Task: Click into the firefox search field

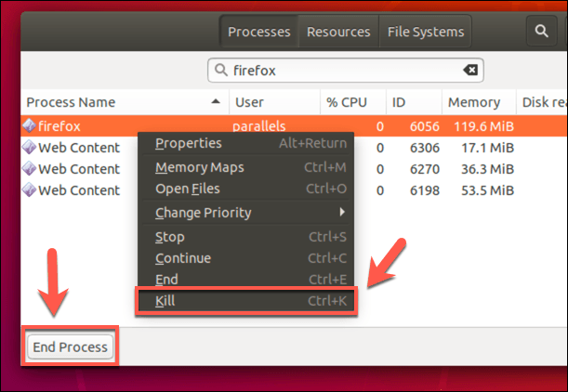Action: [344, 70]
